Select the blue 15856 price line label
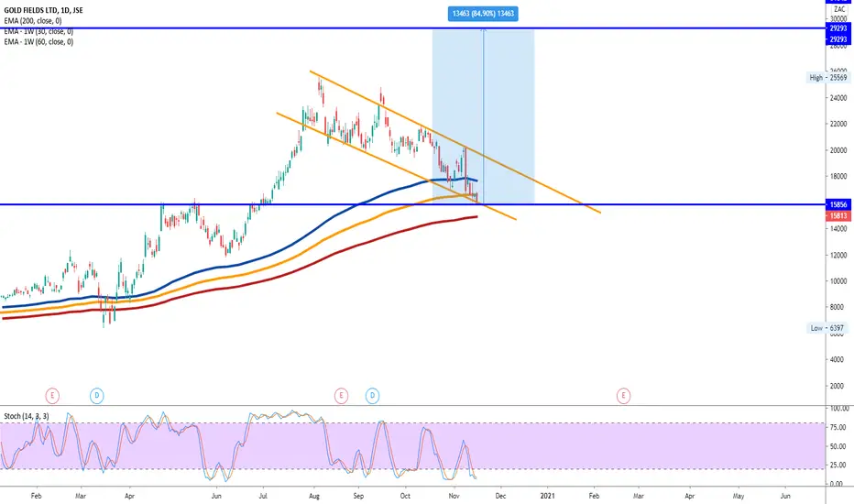 click(838, 205)
